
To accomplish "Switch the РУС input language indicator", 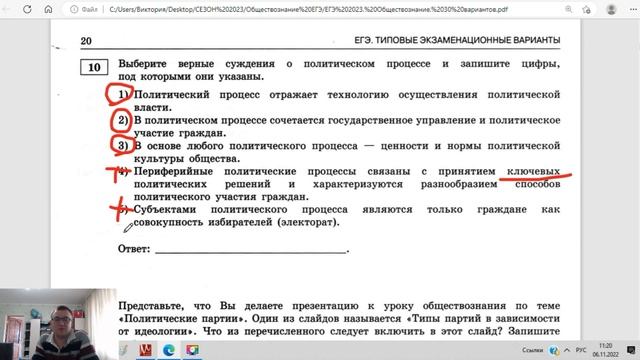I will point(581,350).
